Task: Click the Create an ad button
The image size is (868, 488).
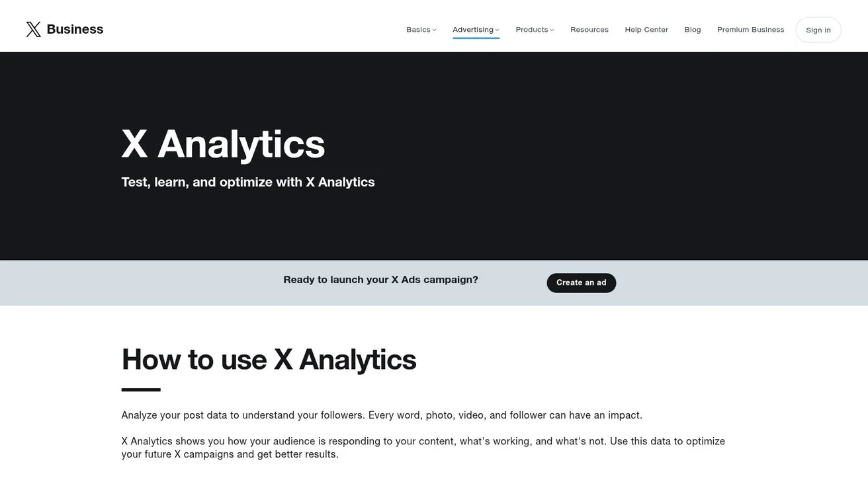Action: coord(581,282)
